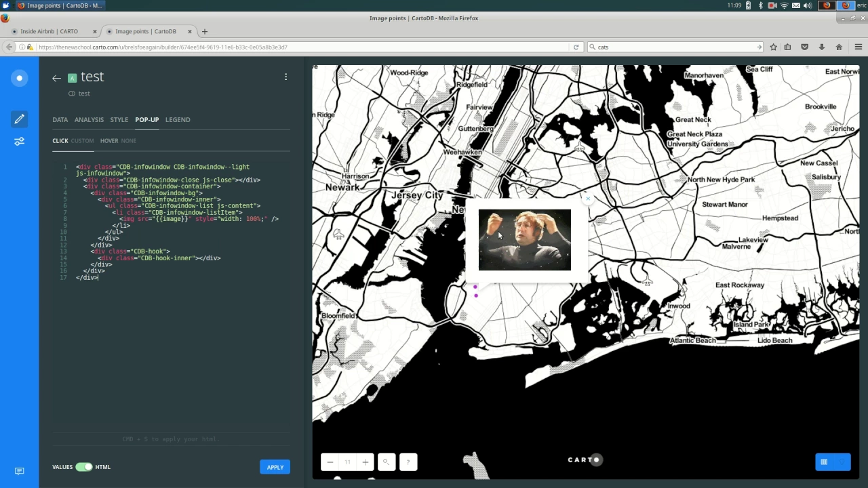Screen dimensions: 868x488
Task: Click the green layer letter badge beside test
Action: (73, 78)
